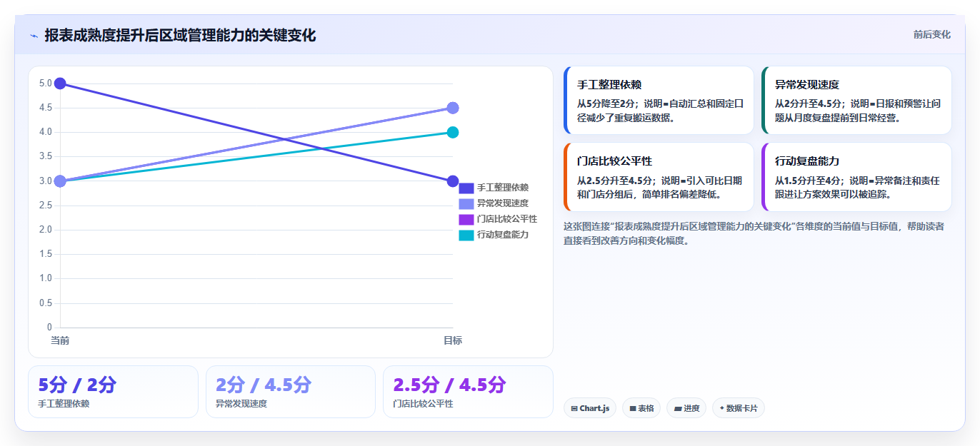Click the 进度 tag pill
This screenshot has width=980, height=446.
[686, 408]
